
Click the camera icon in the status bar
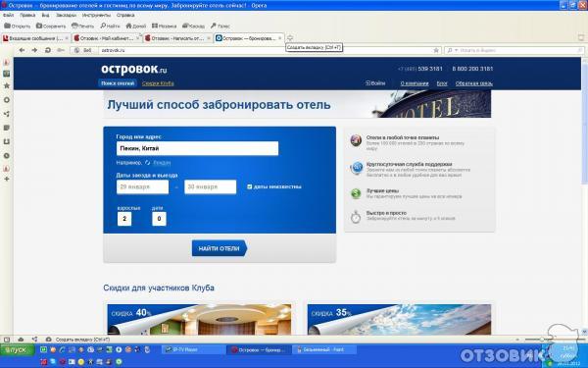48,340
